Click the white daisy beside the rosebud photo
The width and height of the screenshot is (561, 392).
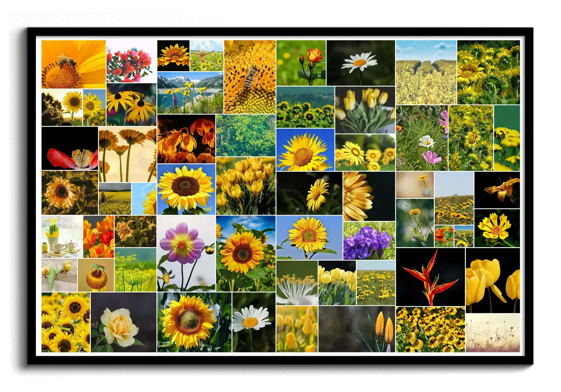point(361,63)
